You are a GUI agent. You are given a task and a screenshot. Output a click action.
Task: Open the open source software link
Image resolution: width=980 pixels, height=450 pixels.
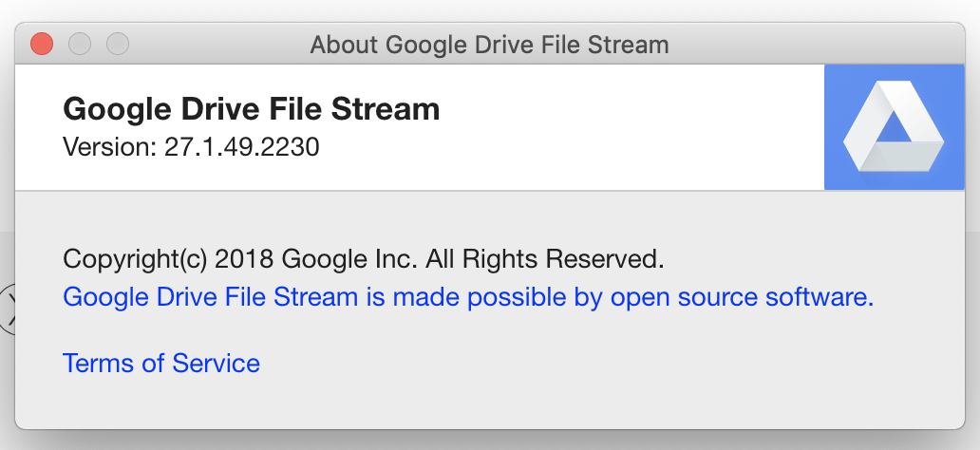point(467,297)
